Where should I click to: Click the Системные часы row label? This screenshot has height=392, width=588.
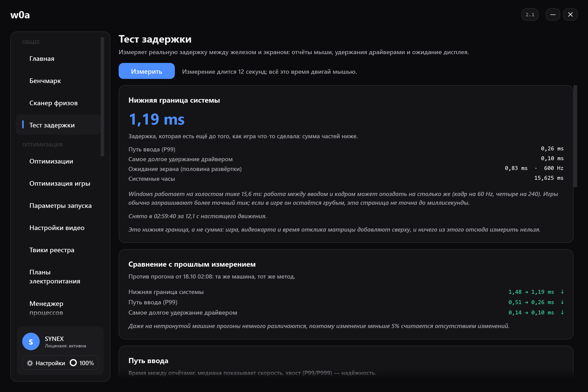[152, 179]
